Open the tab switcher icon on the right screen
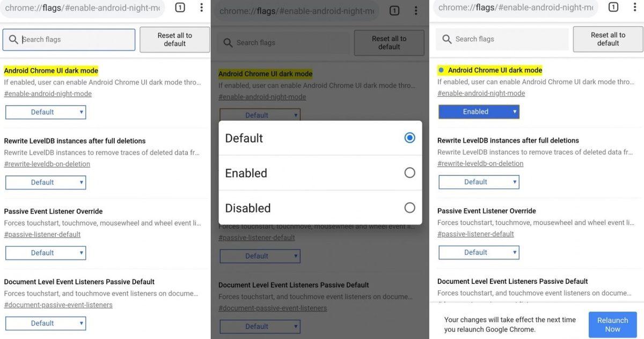Screen dimensions: 644x339 click(x=613, y=7)
